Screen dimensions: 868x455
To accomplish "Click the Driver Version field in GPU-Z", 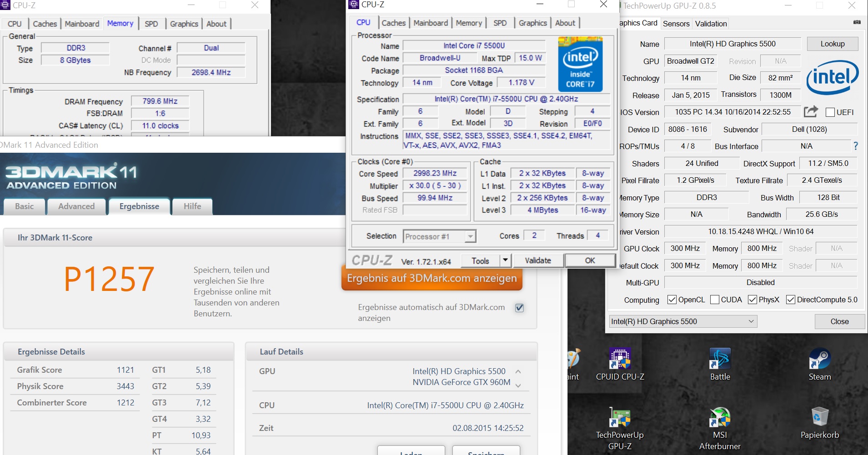I will (x=760, y=231).
